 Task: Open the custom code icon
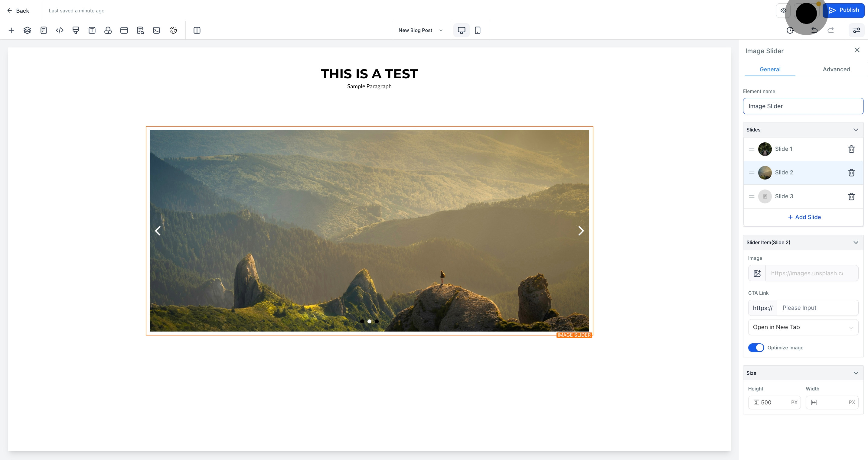pos(60,30)
